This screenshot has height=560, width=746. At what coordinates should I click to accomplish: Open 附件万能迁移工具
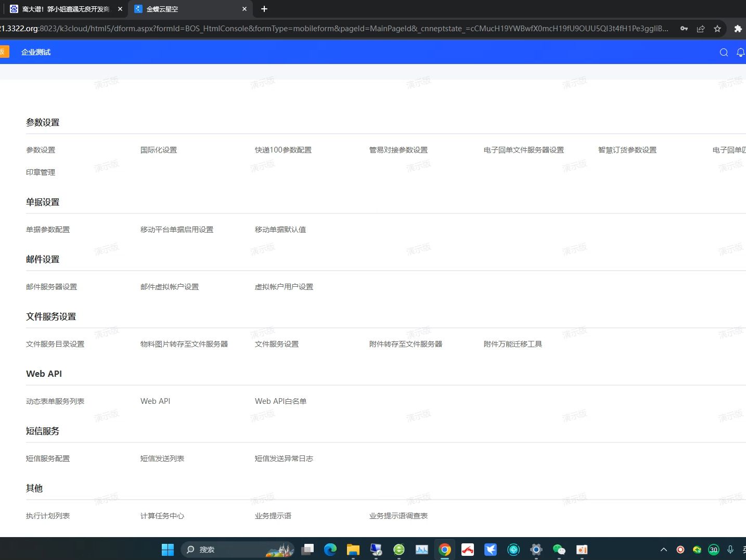(x=513, y=344)
